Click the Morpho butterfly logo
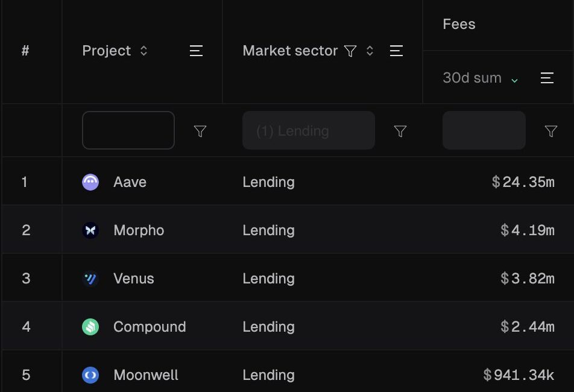 coord(90,230)
